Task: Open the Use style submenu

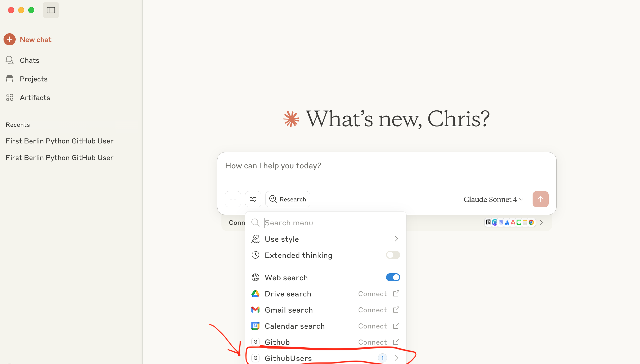Action: pyautogui.click(x=326, y=239)
